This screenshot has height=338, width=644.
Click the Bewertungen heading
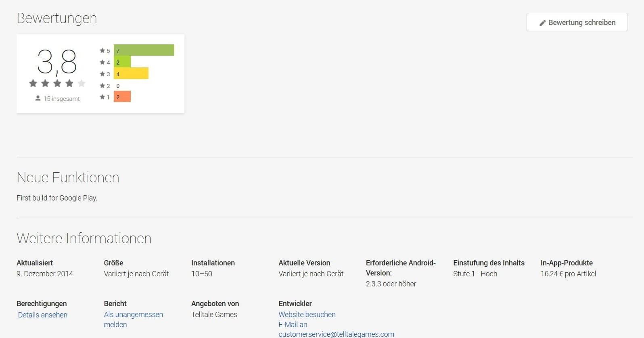tap(57, 19)
